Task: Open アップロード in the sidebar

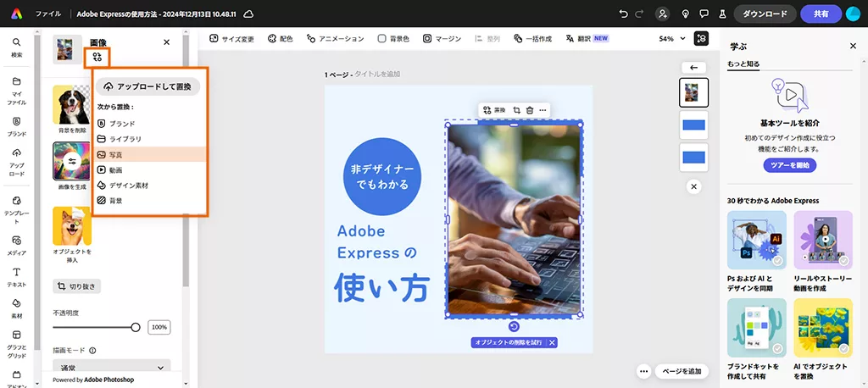Action: pos(17,162)
